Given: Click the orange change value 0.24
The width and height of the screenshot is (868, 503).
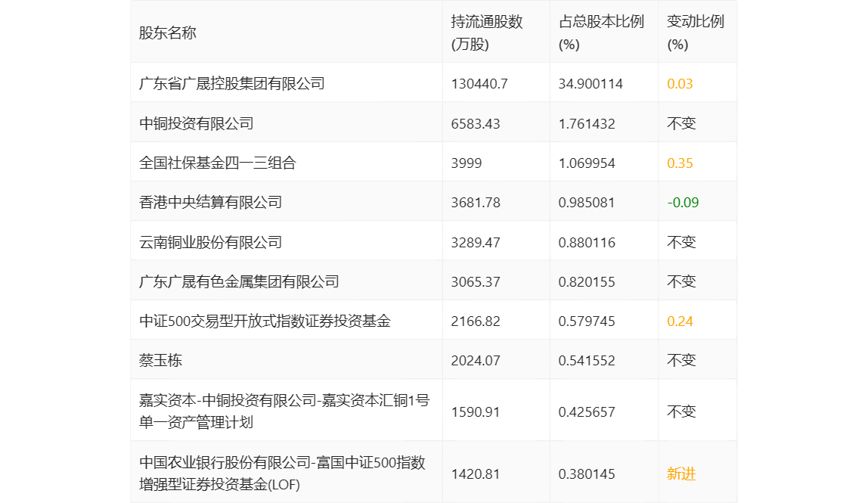Looking at the screenshot, I should pyautogui.click(x=680, y=321).
